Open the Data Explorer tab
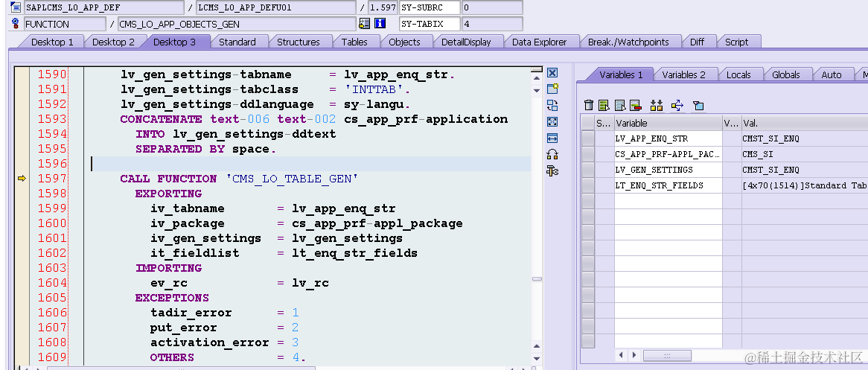Screen dimensions: 868x370 539,42
